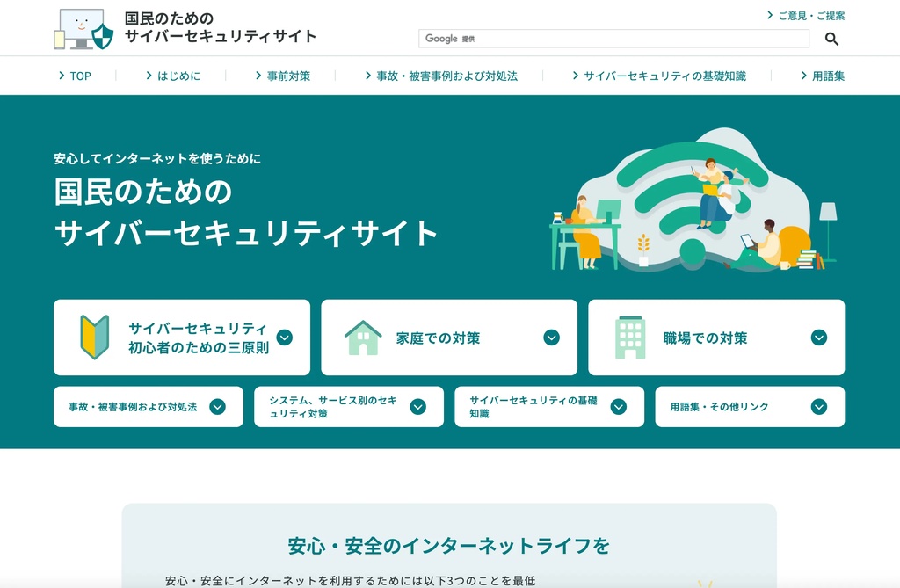The width and height of the screenshot is (900, 588).
Task: Click the green-yellow beginner mark icon
Action: pos(95,338)
